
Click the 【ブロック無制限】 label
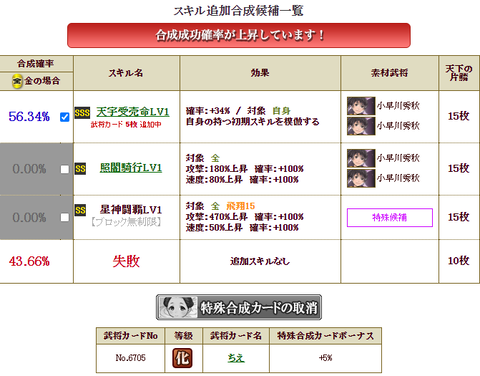click(x=126, y=222)
